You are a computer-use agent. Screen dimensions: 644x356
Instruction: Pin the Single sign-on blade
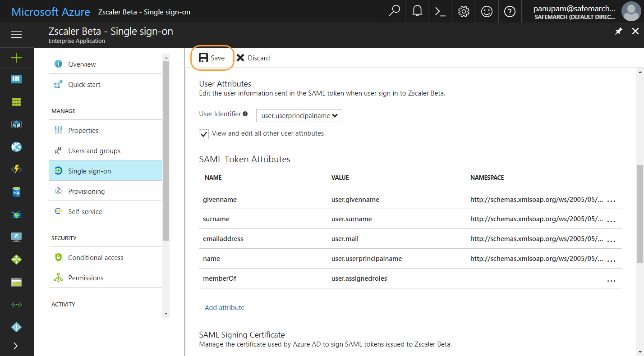pos(618,31)
